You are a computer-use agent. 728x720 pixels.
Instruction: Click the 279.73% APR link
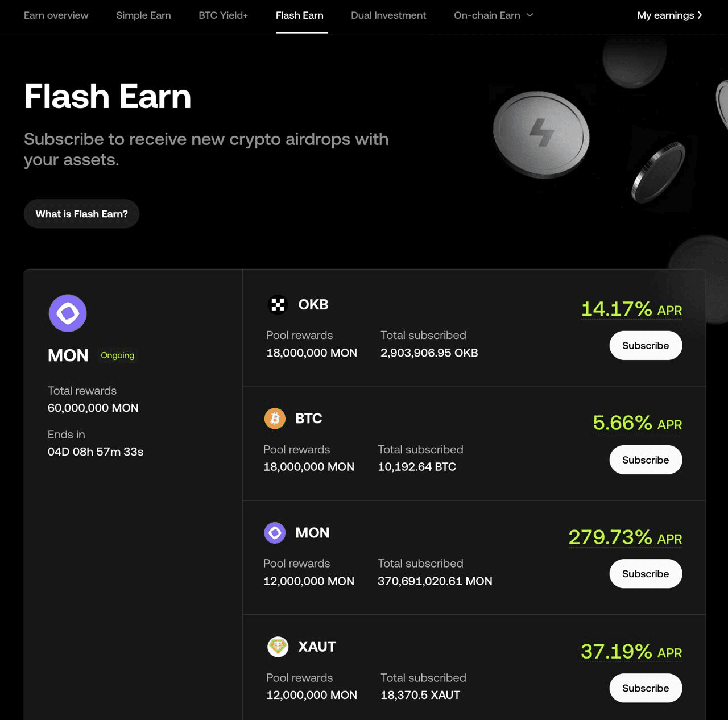click(624, 538)
